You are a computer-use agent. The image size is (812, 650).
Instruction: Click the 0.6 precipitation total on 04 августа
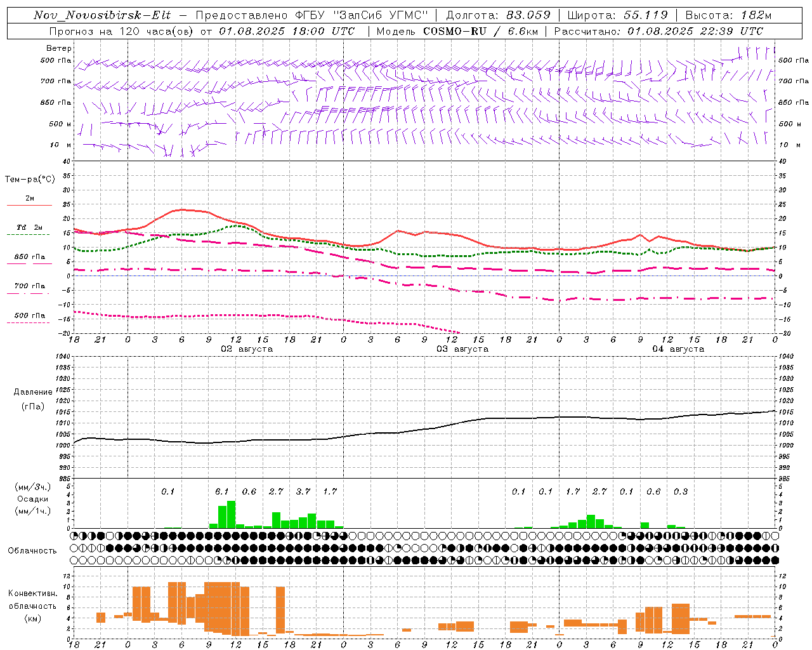[x=653, y=491]
